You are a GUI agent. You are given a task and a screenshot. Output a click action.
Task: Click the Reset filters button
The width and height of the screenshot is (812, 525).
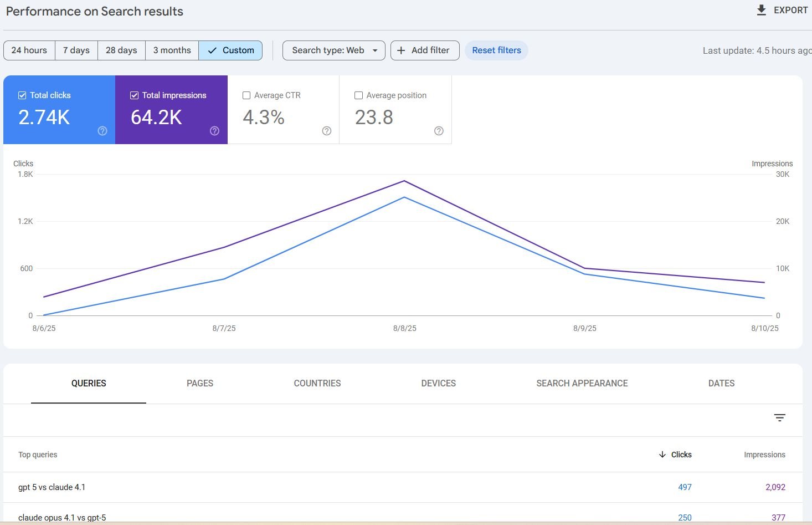click(x=496, y=50)
